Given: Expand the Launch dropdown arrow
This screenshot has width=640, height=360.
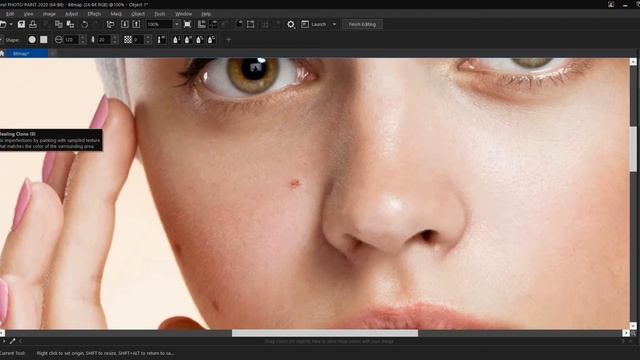Looking at the screenshot, I should tap(334, 24).
